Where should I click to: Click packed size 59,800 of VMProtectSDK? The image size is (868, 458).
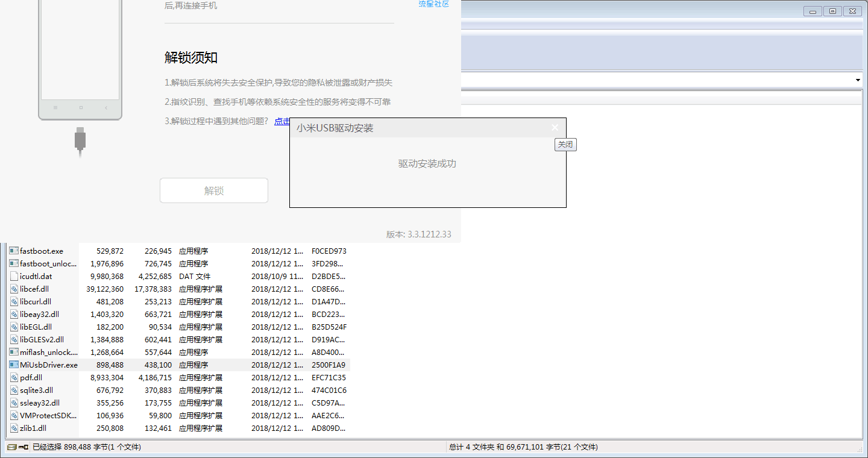pos(159,415)
